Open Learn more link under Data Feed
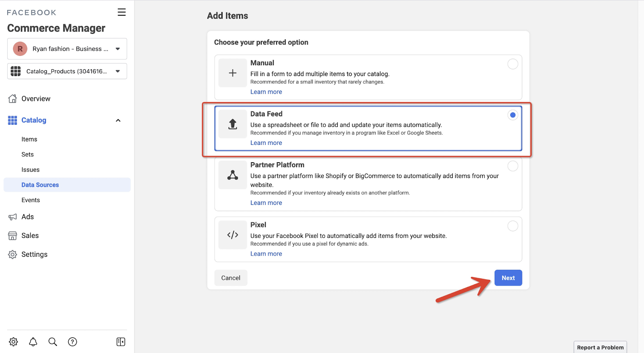Viewport: 644px width, 353px height. click(266, 143)
